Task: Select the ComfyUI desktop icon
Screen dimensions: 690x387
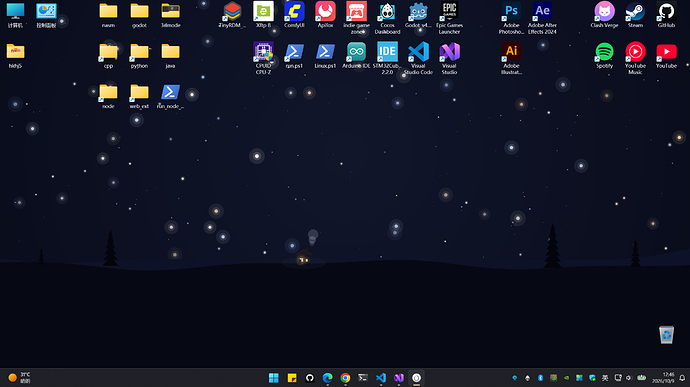Action: [x=294, y=15]
